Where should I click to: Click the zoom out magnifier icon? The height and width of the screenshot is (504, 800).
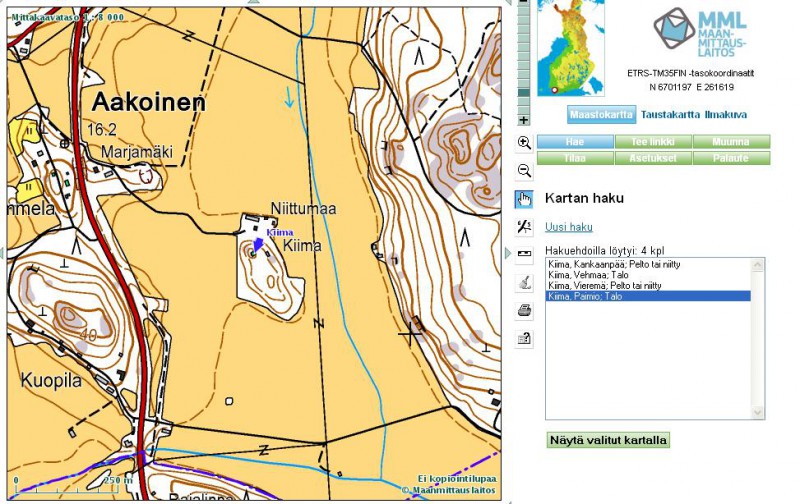(x=524, y=171)
